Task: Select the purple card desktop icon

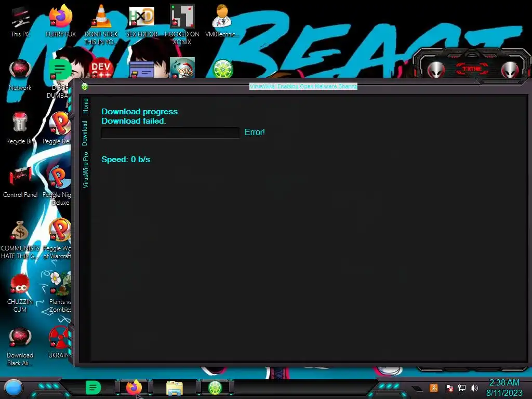Action: click(x=141, y=70)
